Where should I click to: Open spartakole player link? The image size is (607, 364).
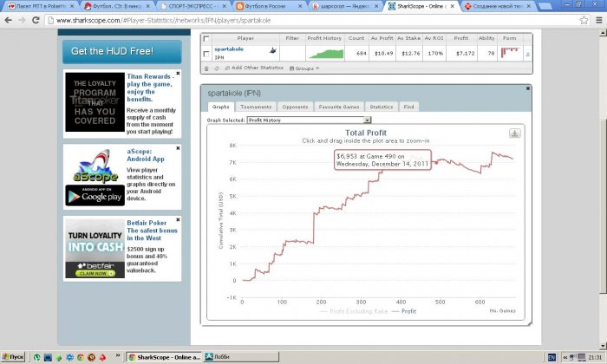(x=229, y=49)
